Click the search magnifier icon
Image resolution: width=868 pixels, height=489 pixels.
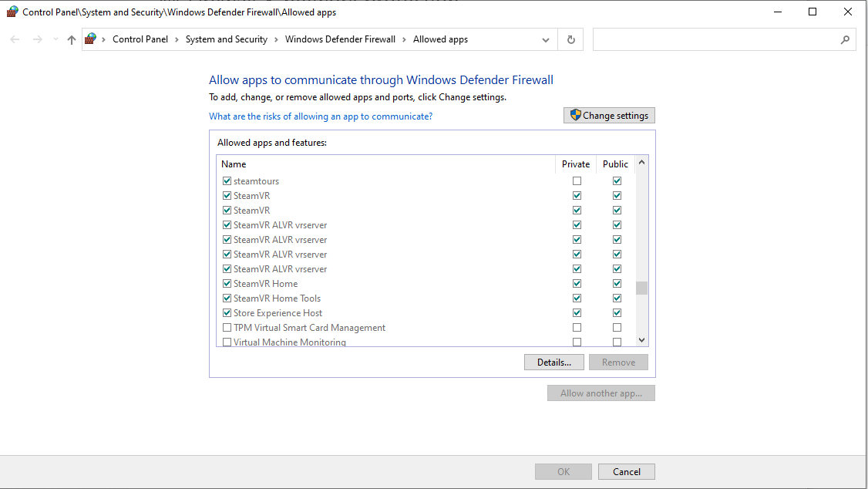click(x=845, y=40)
